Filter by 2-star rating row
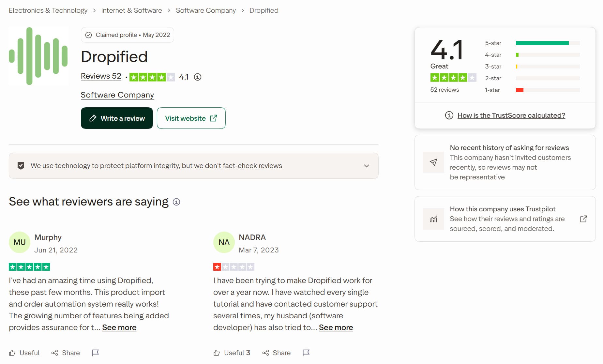Image resolution: width=603 pixels, height=364 pixels. click(x=532, y=78)
